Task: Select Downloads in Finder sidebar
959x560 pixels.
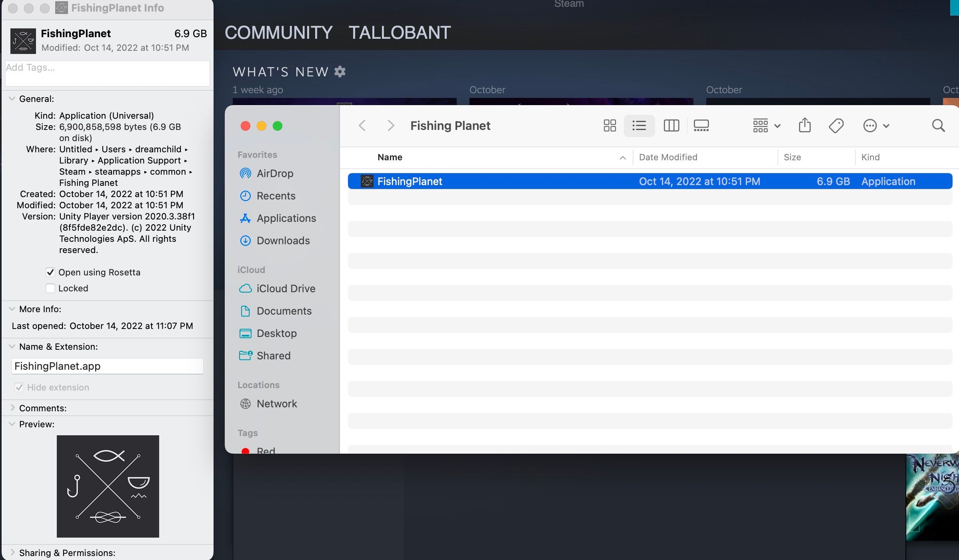Action: click(x=283, y=241)
